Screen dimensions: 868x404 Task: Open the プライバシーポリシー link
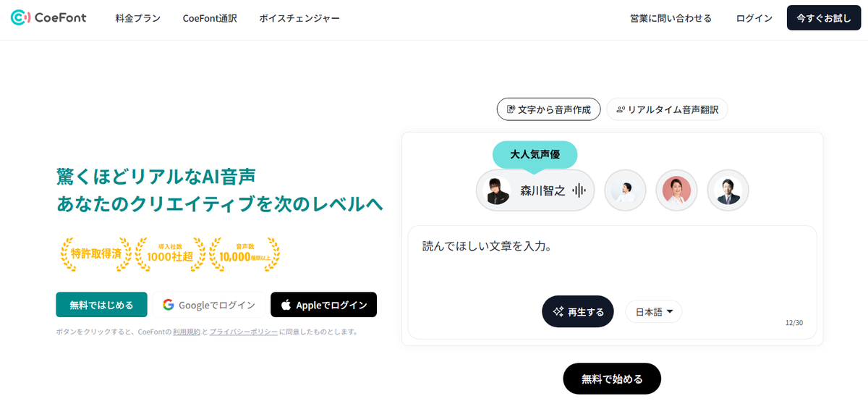pos(243,332)
